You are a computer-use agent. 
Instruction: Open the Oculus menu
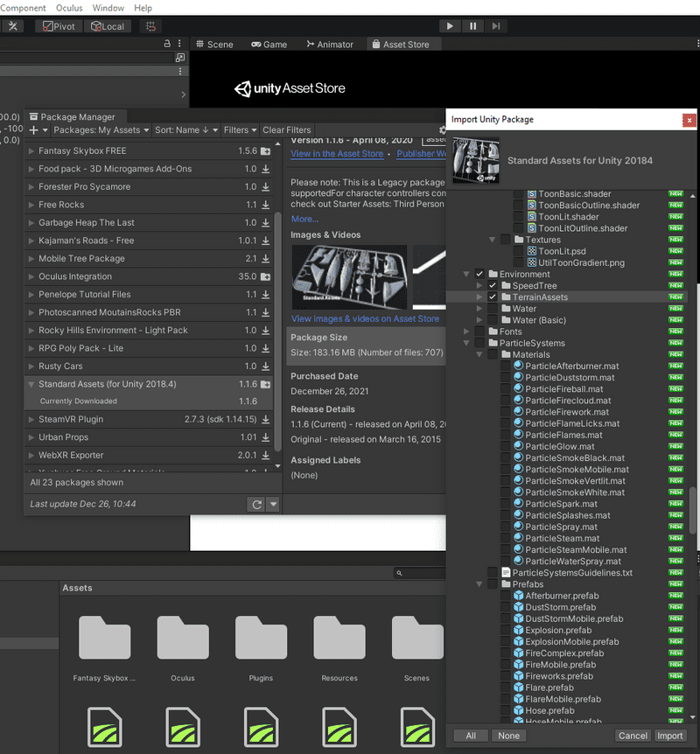(x=69, y=8)
